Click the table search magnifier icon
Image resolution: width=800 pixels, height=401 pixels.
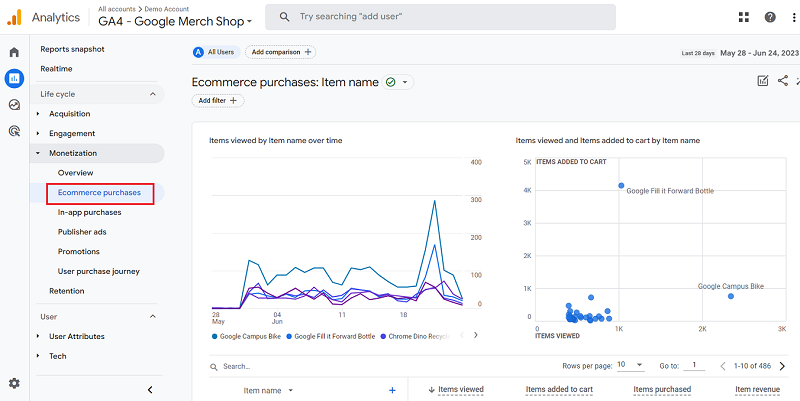click(x=214, y=366)
